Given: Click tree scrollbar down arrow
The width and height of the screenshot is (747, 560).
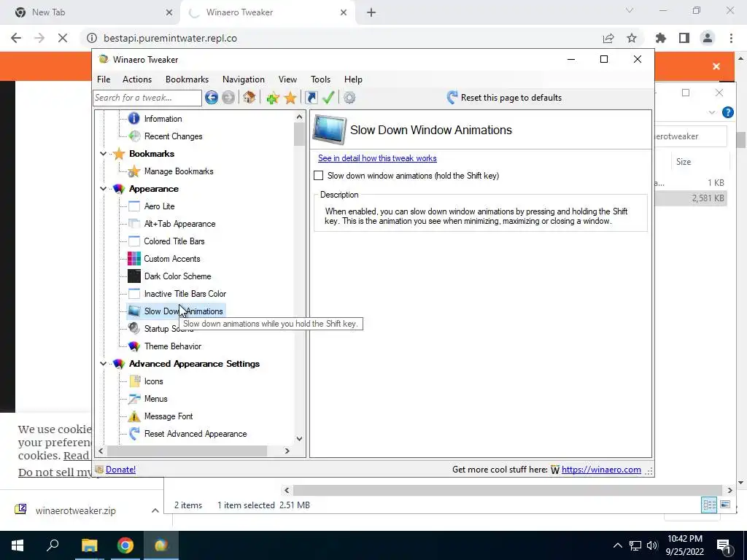Looking at the screenshot, I should (x=299, y=439).
